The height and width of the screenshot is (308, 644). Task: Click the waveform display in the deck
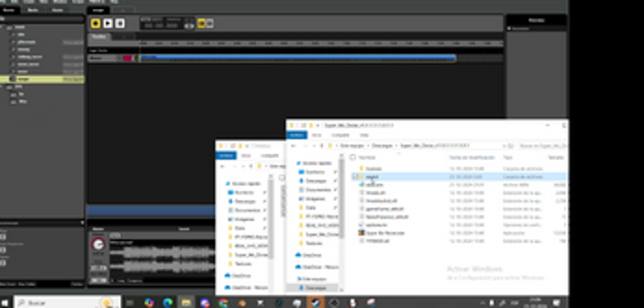(x=163, y=260)
